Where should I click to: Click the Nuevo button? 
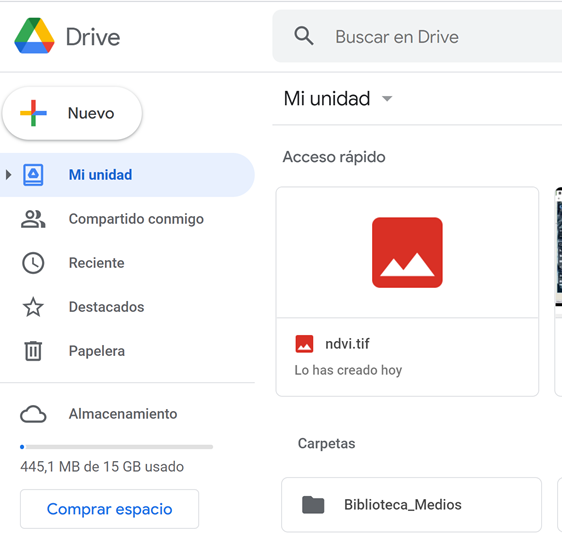[72, 113]
